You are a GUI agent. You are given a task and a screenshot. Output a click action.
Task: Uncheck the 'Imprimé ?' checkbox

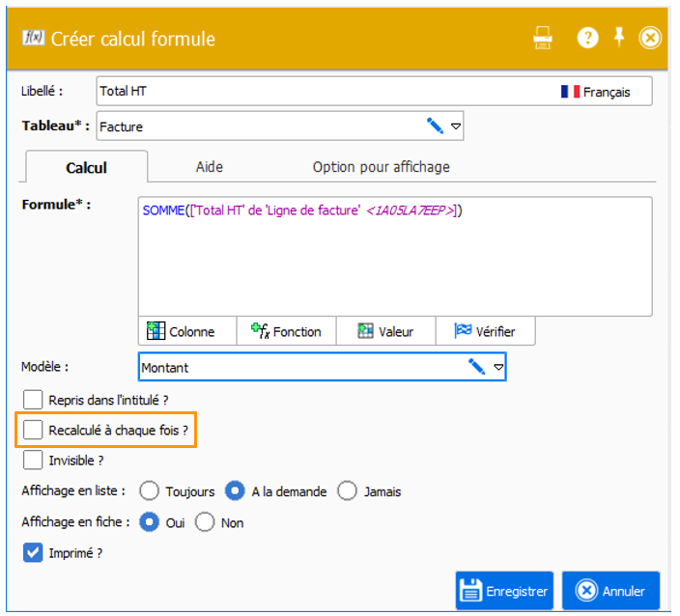[x=34, y=553]
